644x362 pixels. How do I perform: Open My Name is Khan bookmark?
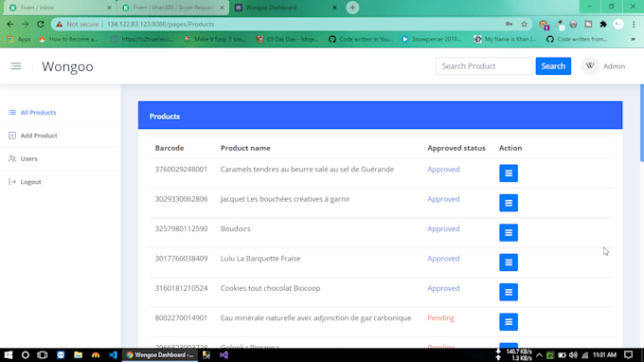point(505,39)
